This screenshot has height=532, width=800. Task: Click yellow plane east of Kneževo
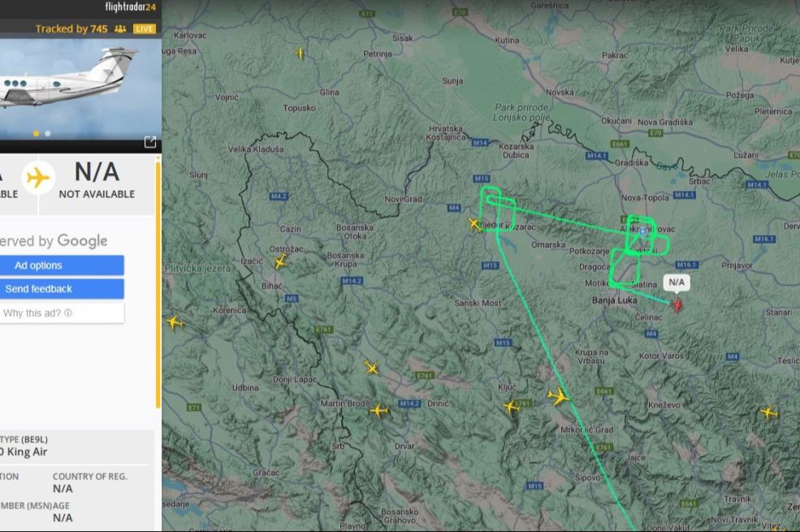(x=769, y=412)
